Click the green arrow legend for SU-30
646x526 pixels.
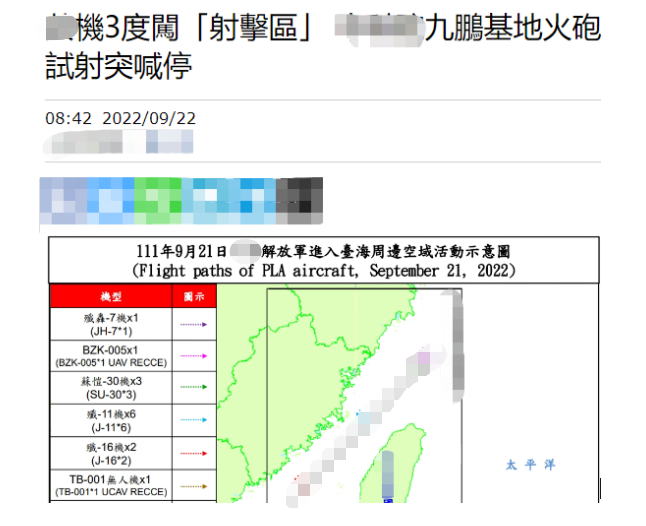point(194,387)
